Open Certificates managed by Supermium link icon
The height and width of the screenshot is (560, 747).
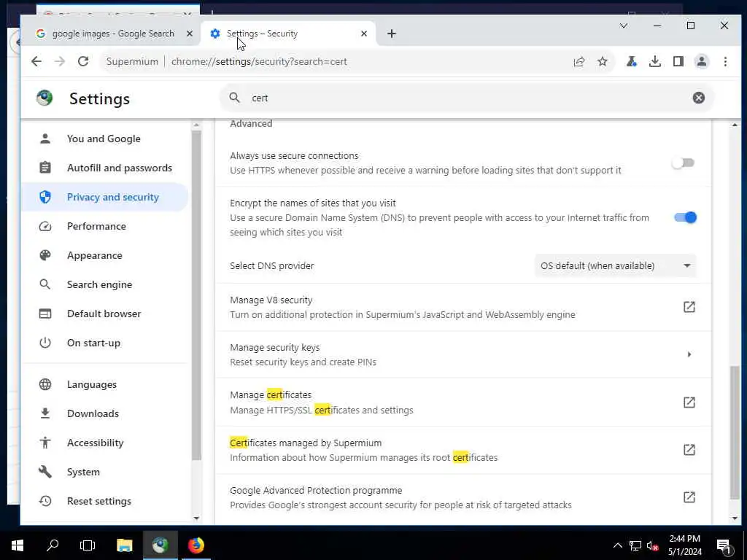point(689,449)
